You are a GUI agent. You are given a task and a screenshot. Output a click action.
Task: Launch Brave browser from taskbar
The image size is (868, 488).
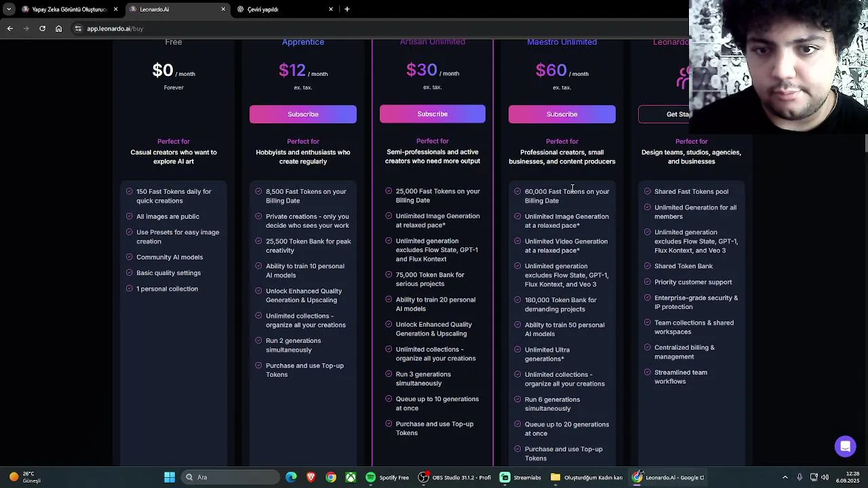click(x=311, y=477)
